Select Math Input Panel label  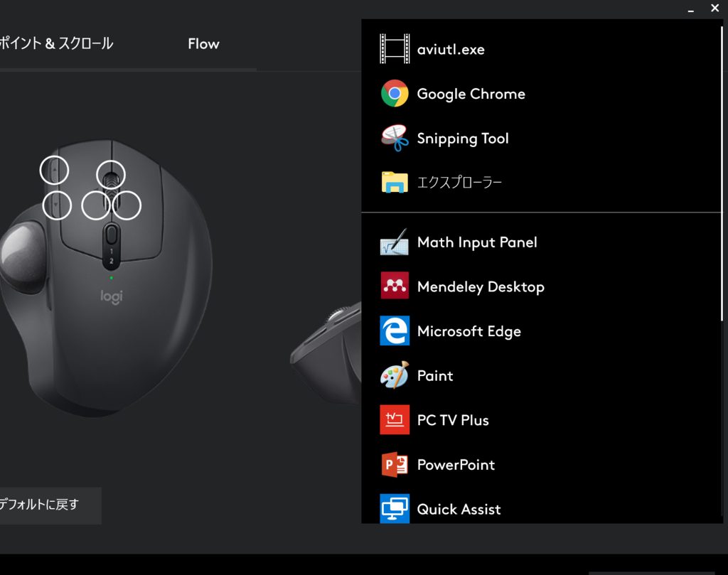pos(477,242)
